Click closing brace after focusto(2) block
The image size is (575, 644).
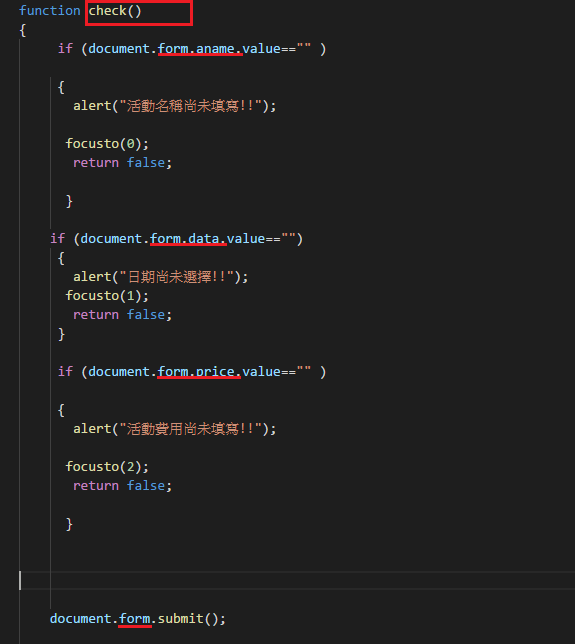coord(69,524)
